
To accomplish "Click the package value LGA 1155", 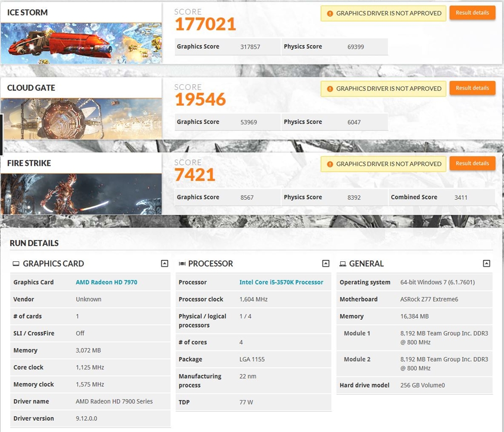I will pyautogui.click(x=252, y=359).
